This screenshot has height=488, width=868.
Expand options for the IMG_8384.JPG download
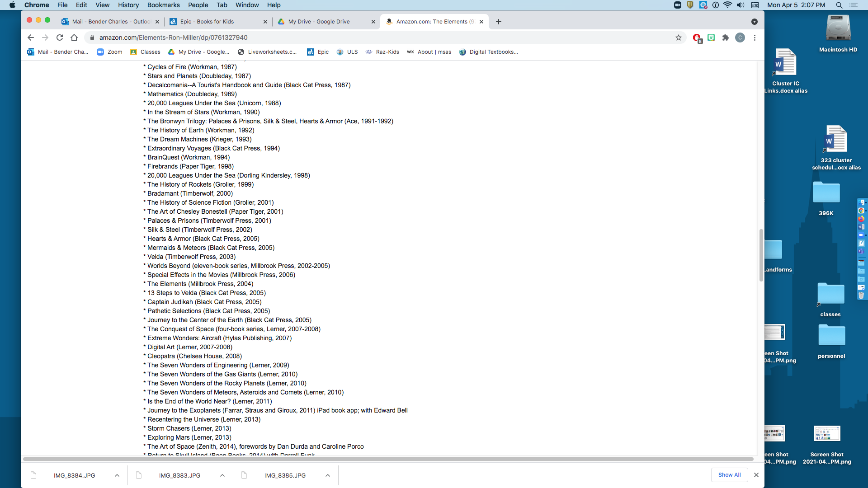117,475
